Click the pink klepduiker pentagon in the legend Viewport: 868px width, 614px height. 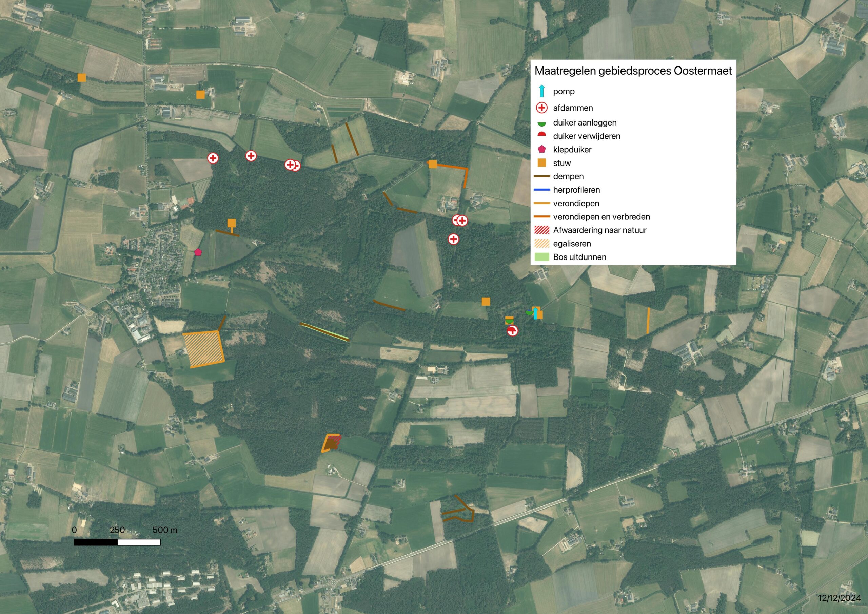(542, 150)
